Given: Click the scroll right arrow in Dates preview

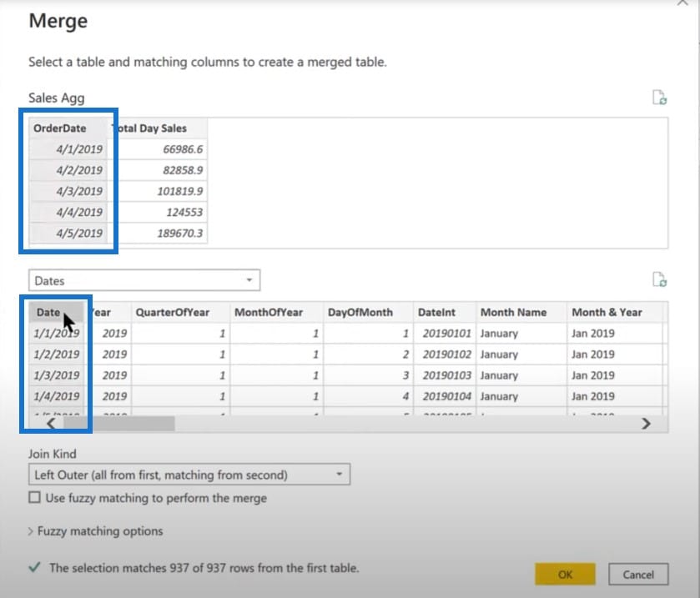Looking at the screenshot, I should click(x=646, y=424).
